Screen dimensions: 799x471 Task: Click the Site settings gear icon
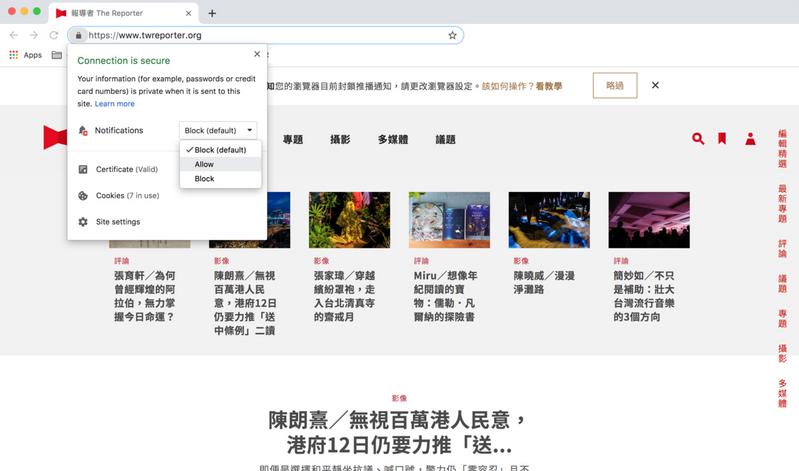pyautogui.click(x=83, y=222)
